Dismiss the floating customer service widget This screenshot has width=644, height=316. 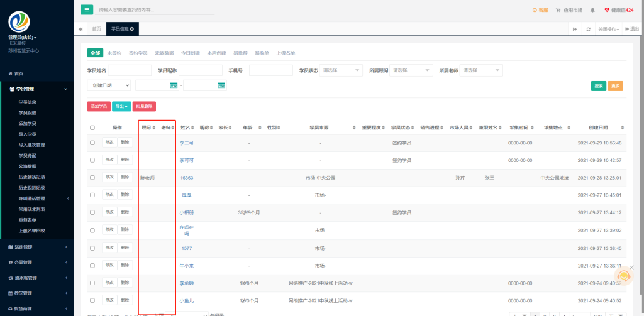[x=631, y=268]
